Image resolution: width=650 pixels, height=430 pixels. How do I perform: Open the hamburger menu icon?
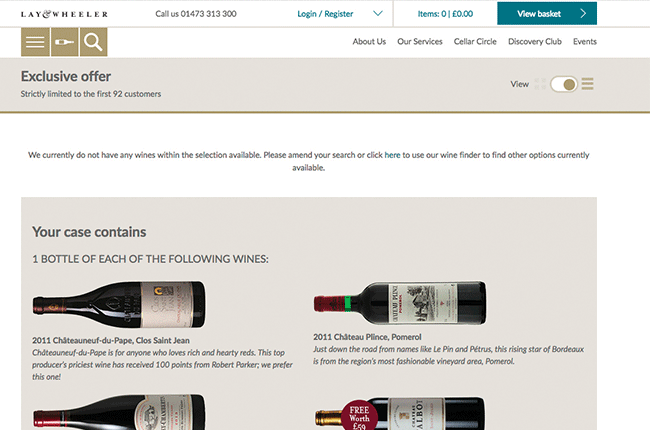[x=35, y=42]
